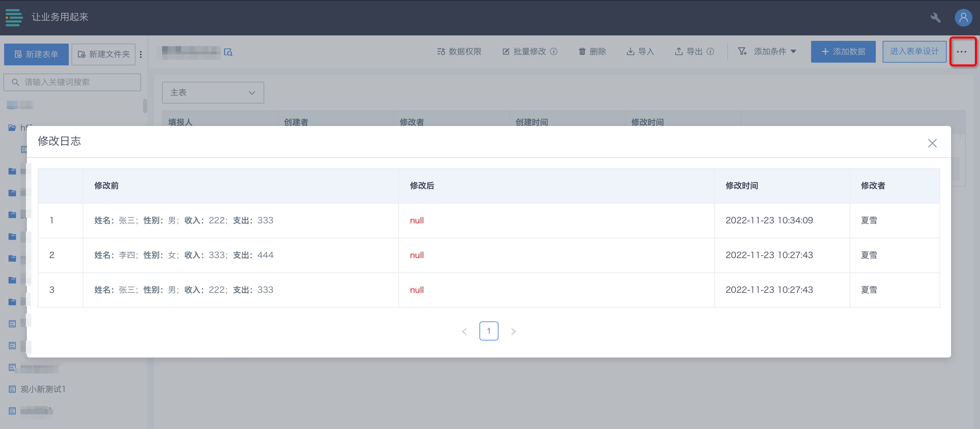This screenshot has width=980, height=429.
Task: Expand the 主表 dropdown
Action: [213, 92]
